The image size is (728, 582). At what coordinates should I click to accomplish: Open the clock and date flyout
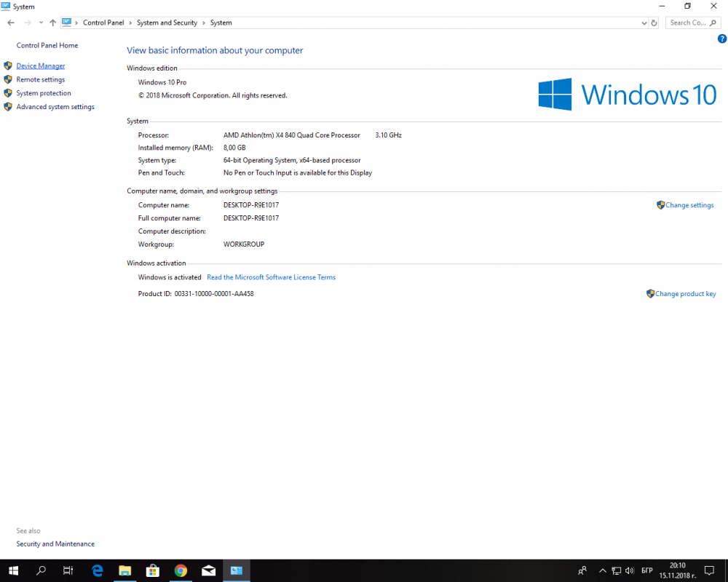point(677,571)
